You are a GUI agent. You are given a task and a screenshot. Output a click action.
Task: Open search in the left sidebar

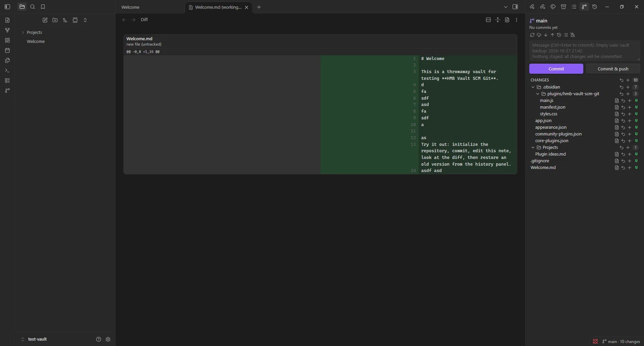tap(33, 7)
